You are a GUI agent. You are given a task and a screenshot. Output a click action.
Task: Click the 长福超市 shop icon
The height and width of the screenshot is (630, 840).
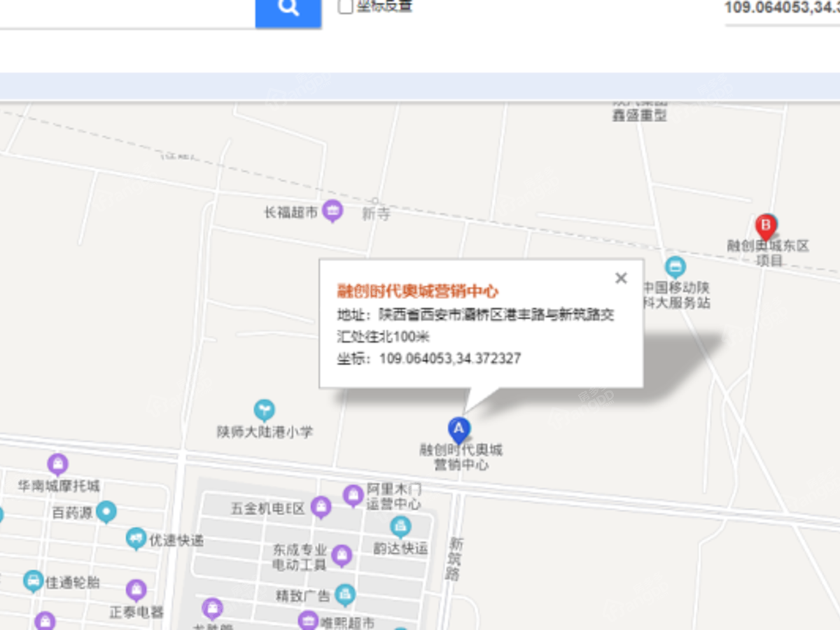tap(332, 211)
